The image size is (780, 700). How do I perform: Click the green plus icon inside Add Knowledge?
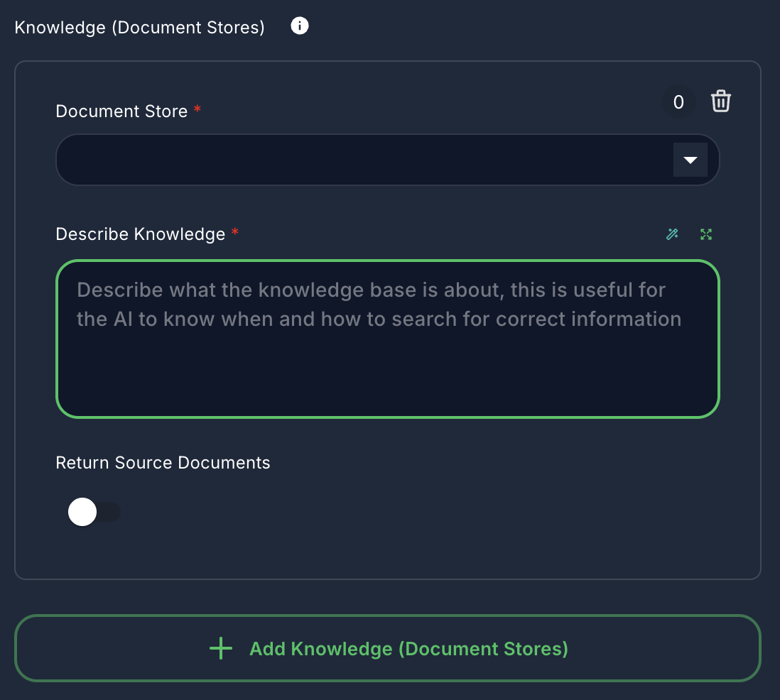pos(220,648)
